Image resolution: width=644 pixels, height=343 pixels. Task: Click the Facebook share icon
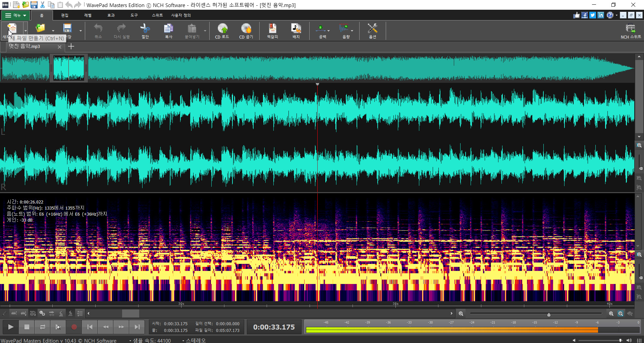pos(585,15)
